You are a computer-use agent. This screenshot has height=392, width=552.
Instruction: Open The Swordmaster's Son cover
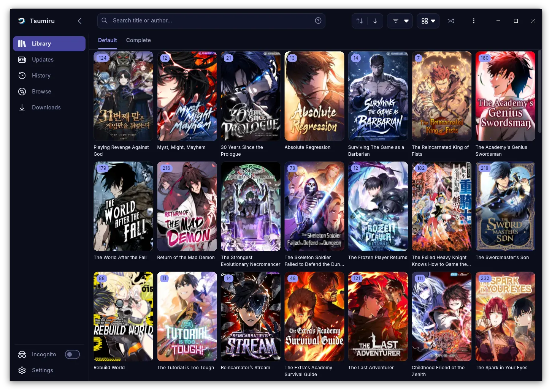click(x=505, y=206)
